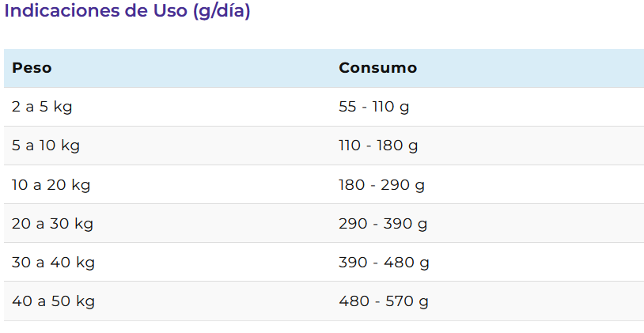Select the '10 a 20 kg' weight cell
This screenshot has height=333, width=644.
point(51,184)
